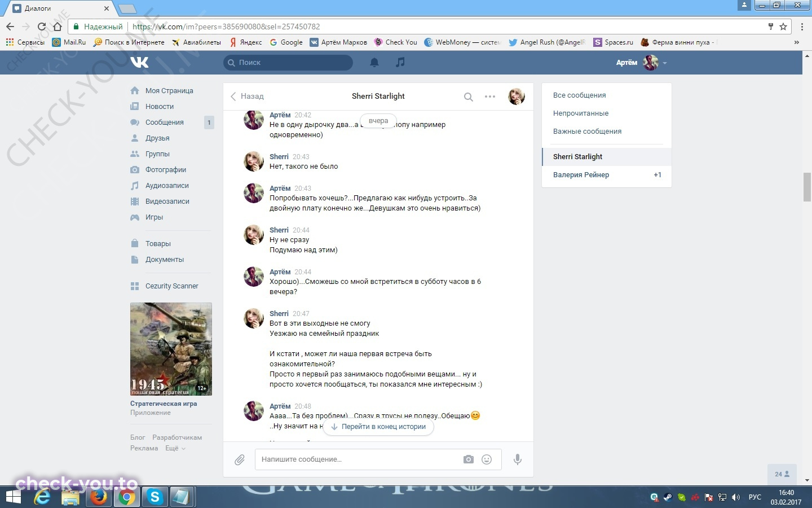The width and height of the screenshot is (812, 508).
Task: Attach a file with paperclip icon
Action: (240, 459)
